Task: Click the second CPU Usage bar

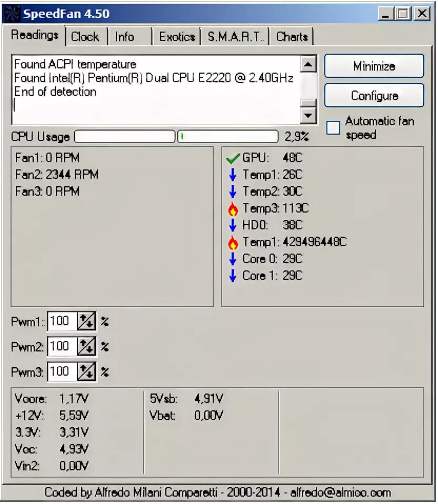Action: point(228,137)
